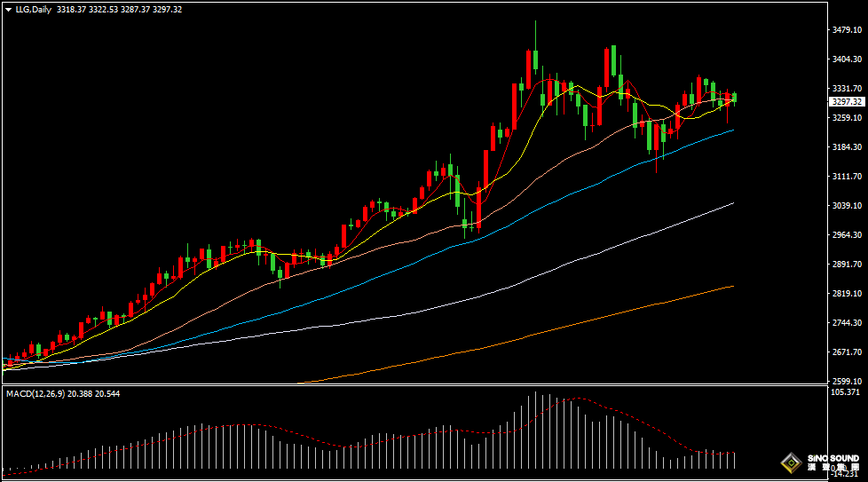868x482 pixels.
Task: Click the triangle arrow beside LLG,Daily
Action: point(8,9)
